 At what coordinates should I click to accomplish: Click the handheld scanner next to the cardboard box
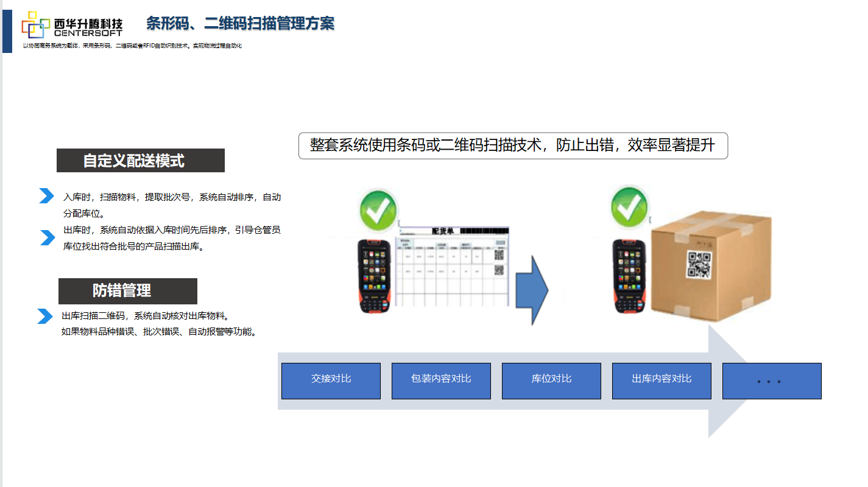click(x=630, y=276)
